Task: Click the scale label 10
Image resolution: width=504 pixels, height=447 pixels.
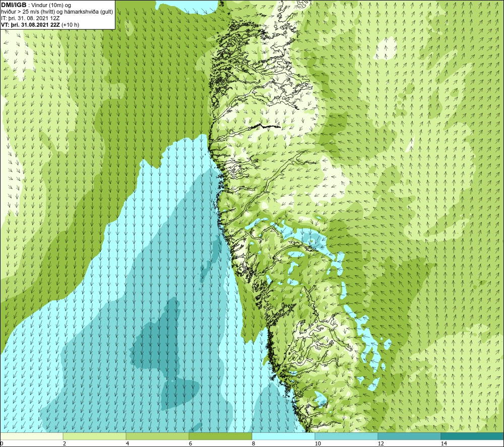Action: (318, 443)
